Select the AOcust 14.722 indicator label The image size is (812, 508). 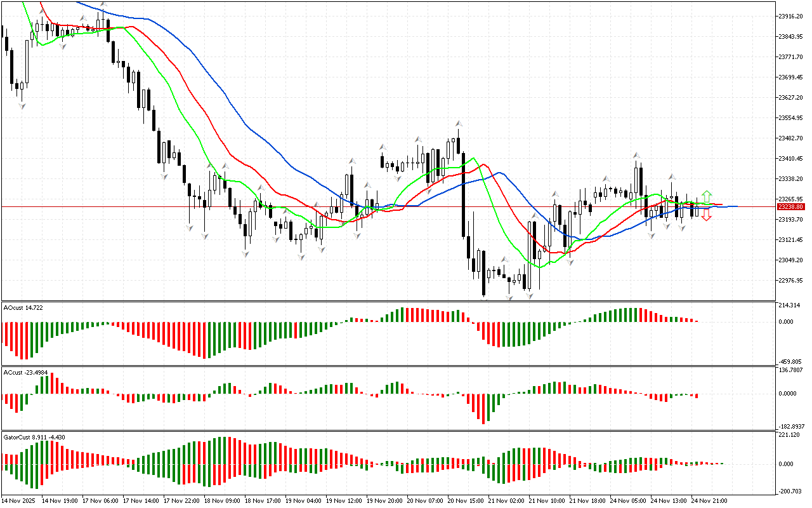(x=24, y=307)
